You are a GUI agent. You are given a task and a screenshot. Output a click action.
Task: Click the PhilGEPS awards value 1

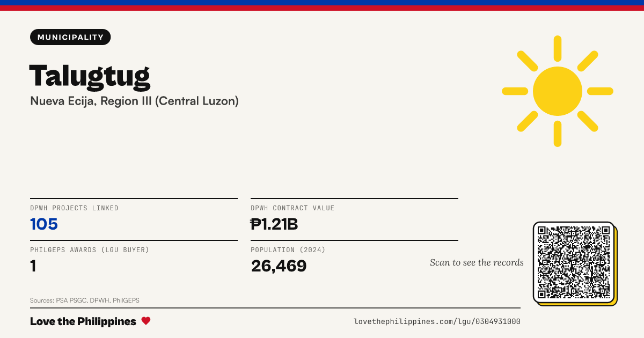coord(33,266)
